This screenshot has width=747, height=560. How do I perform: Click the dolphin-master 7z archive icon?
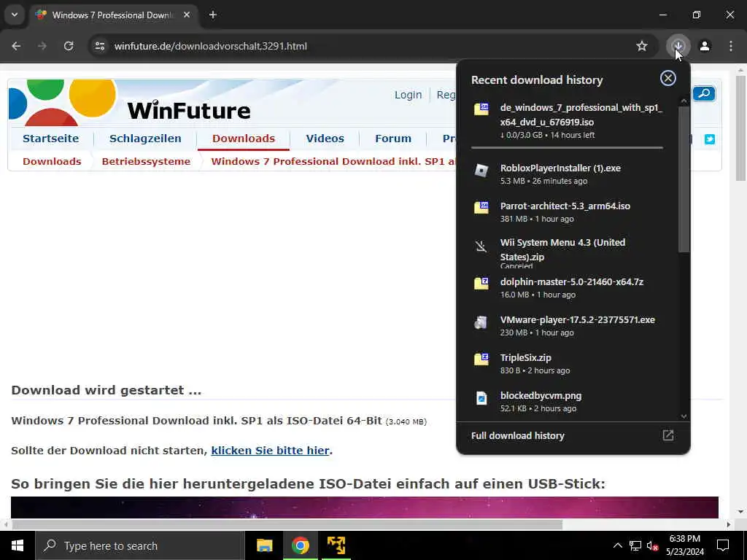tap(481, 284)
